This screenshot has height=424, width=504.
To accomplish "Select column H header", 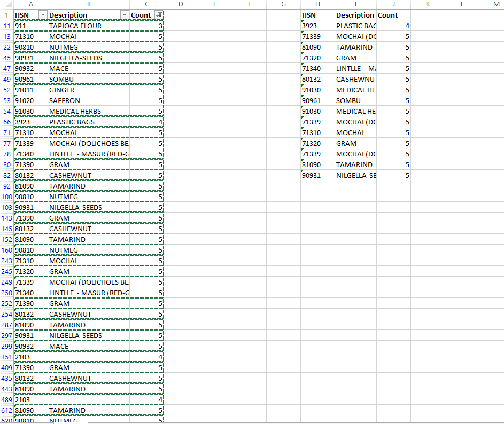I will pyautogui.click(x=317, y=4).
